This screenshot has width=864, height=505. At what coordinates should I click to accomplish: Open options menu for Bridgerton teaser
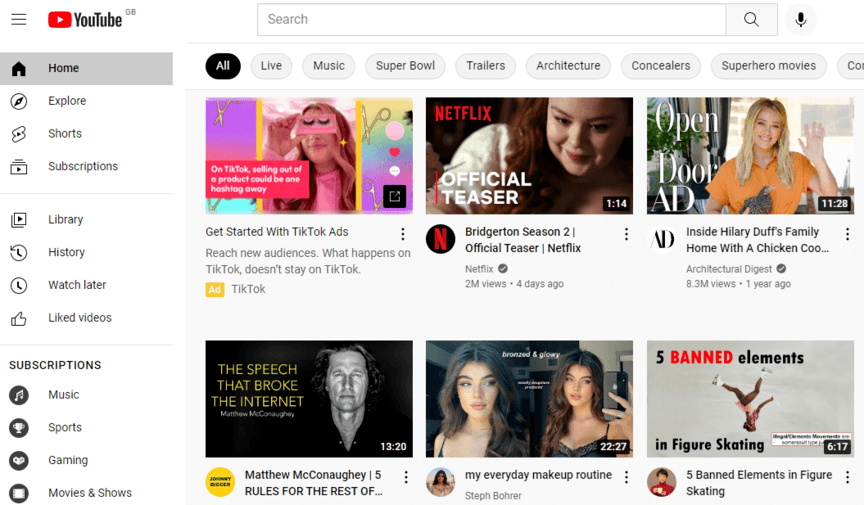point(626,234)
